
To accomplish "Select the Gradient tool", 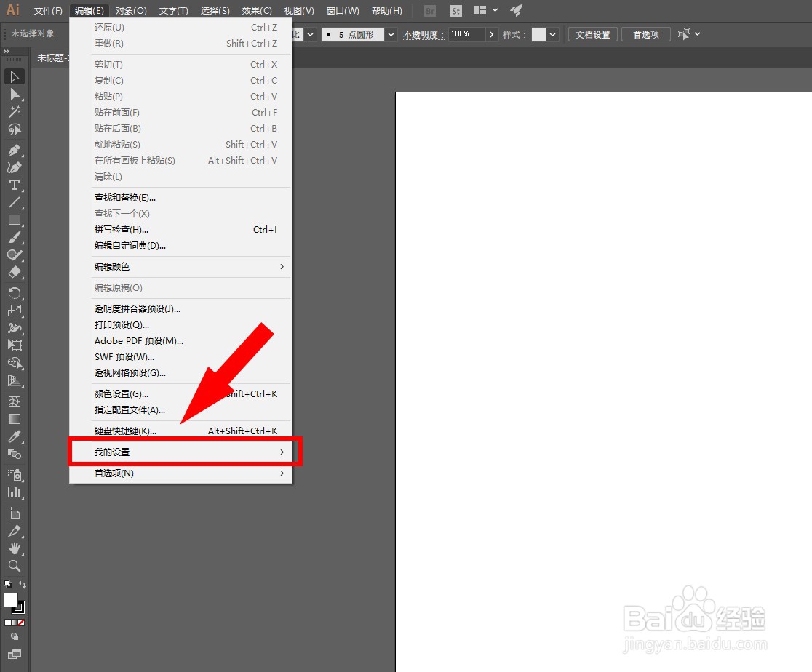I will [x=15, y=419].
